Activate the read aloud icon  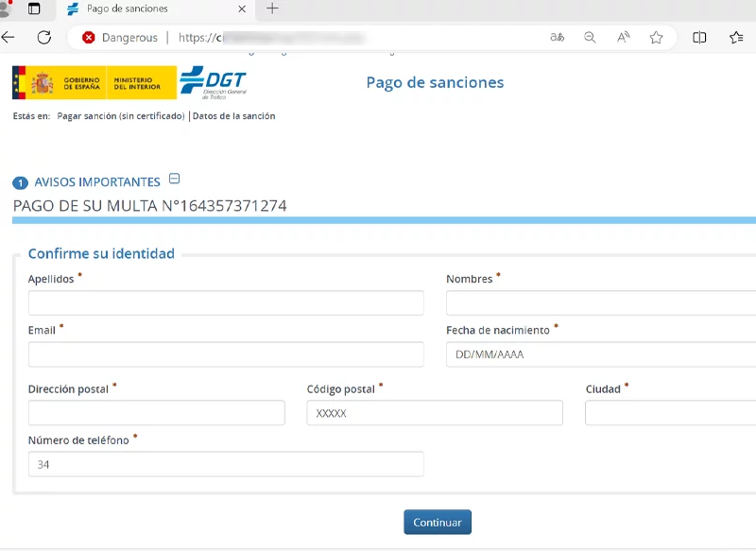click(623, 38)
